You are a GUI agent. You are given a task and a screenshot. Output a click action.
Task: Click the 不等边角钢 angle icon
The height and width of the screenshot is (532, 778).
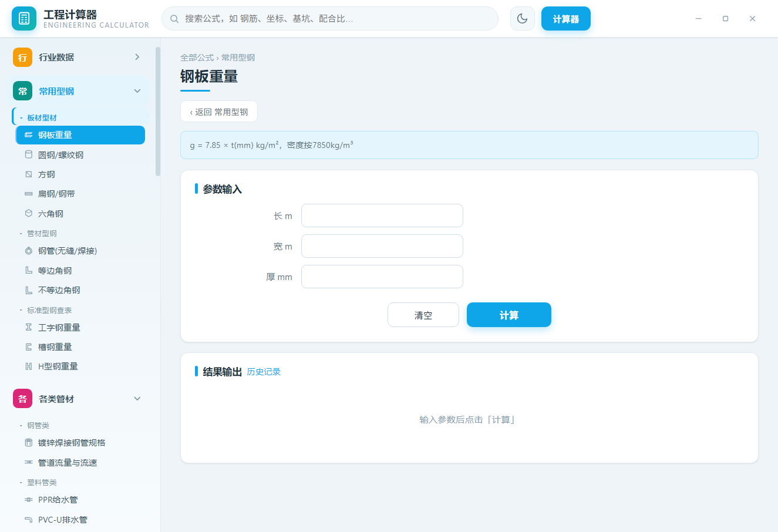click(x=29, y=290)
